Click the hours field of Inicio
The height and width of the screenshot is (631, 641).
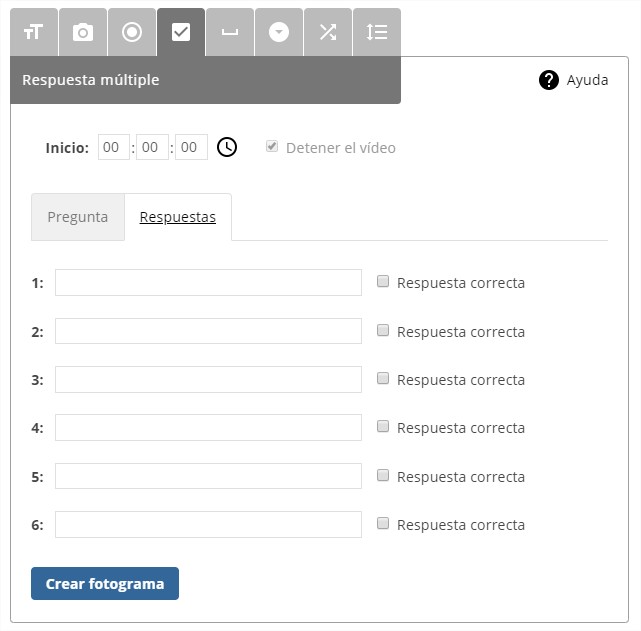[x=114, y=148]
